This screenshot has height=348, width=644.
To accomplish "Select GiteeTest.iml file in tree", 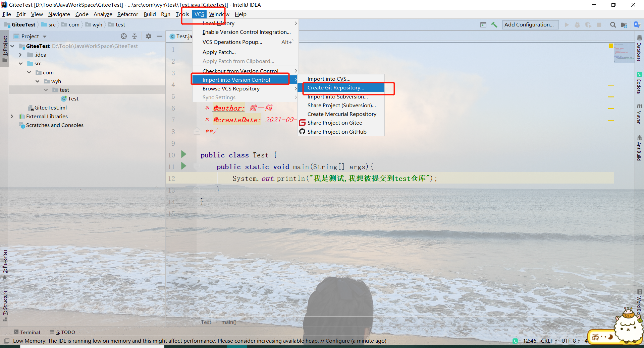I will 48,108.
